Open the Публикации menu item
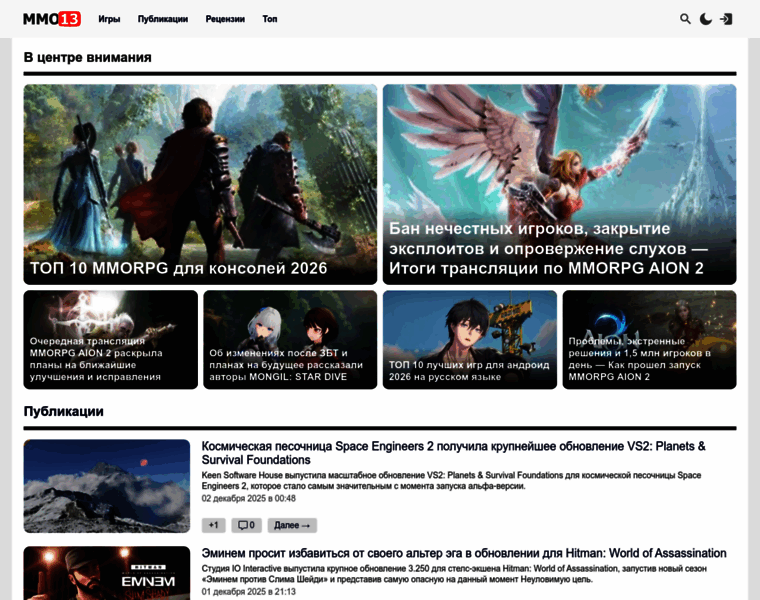The width and height of the screenshot is (760, 600). click(163, 19)
